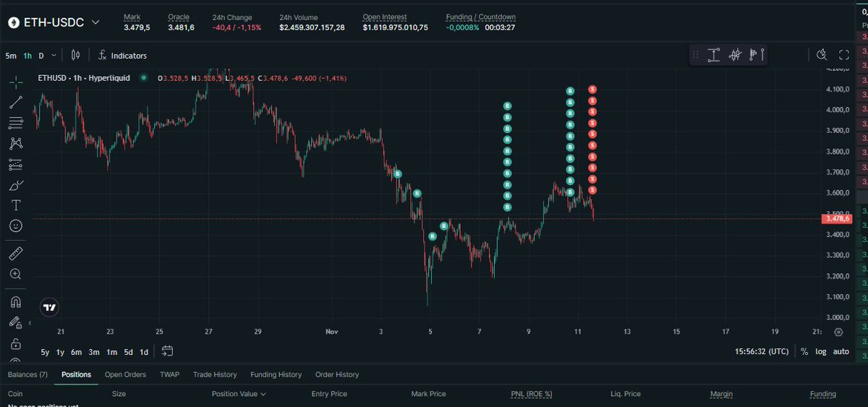Click the current price tag 3.478,6 on axis
868x407 pixels.
[x=838, y=218]
